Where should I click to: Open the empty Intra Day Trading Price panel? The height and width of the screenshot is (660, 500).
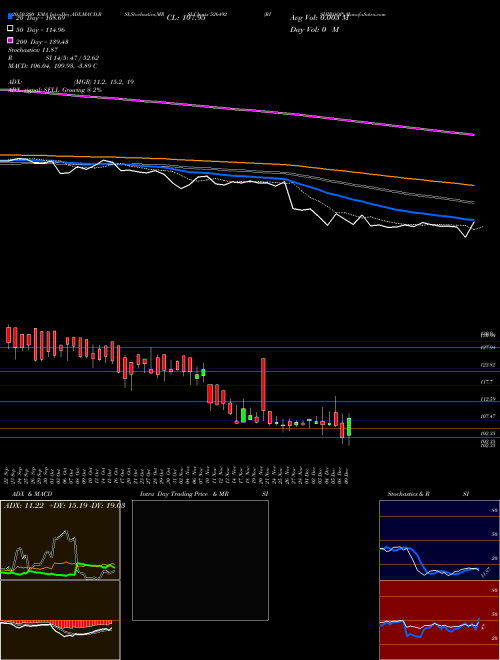click(200, 560)
